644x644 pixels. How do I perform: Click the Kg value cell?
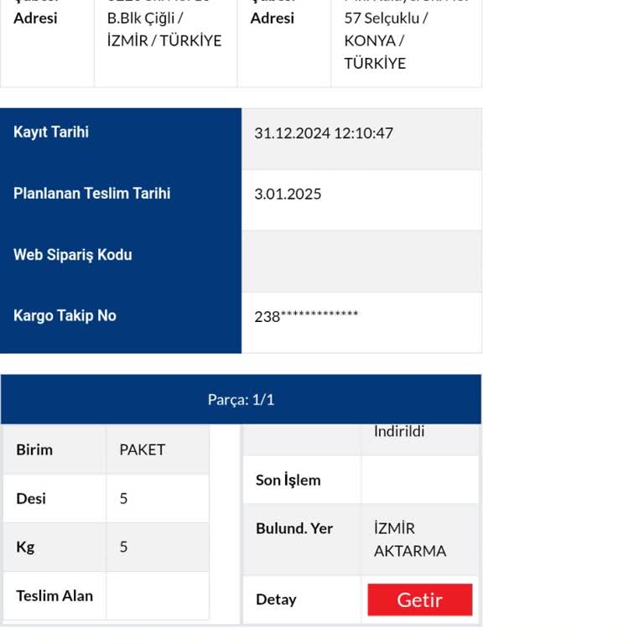coord(158,547)
